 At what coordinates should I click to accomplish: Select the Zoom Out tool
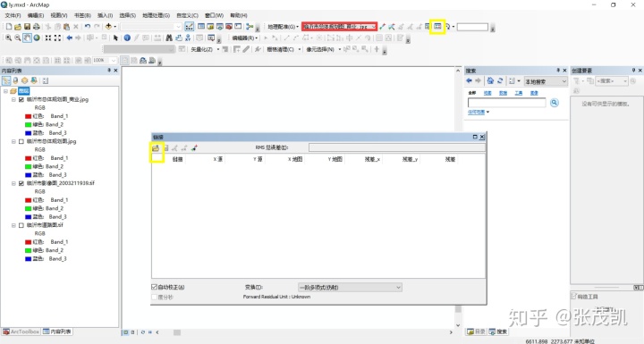(18, 38)
